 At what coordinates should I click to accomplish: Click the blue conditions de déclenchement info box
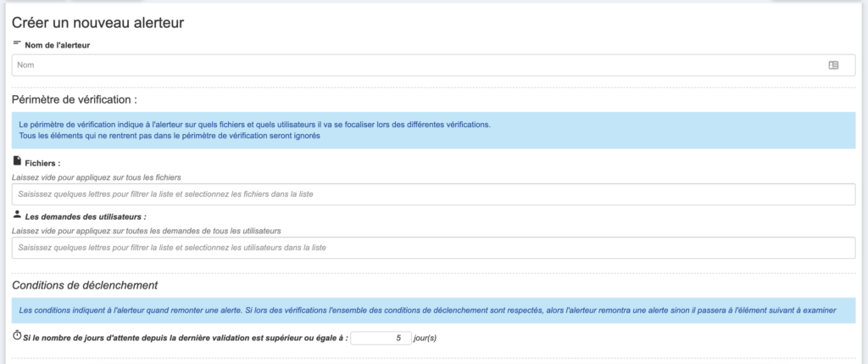click(433, 311)
